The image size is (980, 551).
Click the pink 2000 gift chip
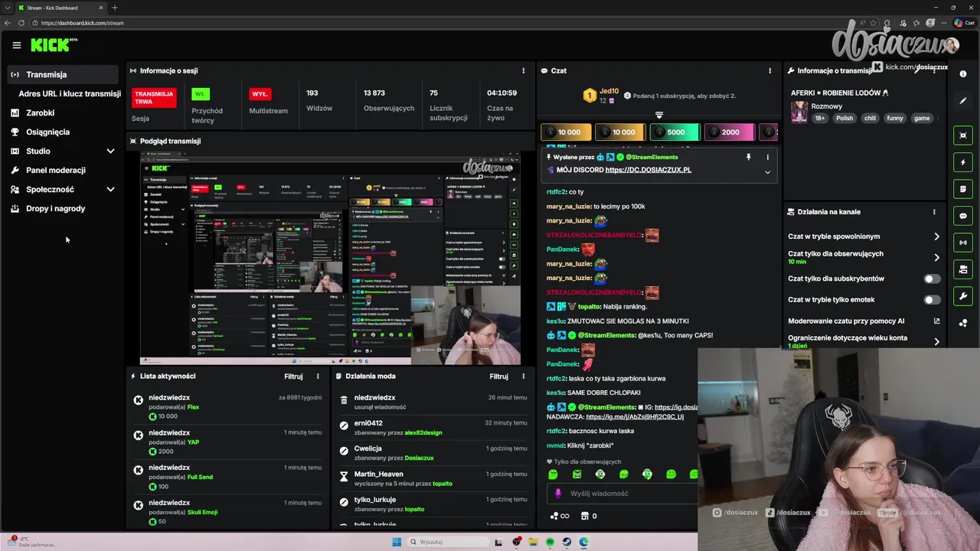pyautogui.click(x=729, y=132)
